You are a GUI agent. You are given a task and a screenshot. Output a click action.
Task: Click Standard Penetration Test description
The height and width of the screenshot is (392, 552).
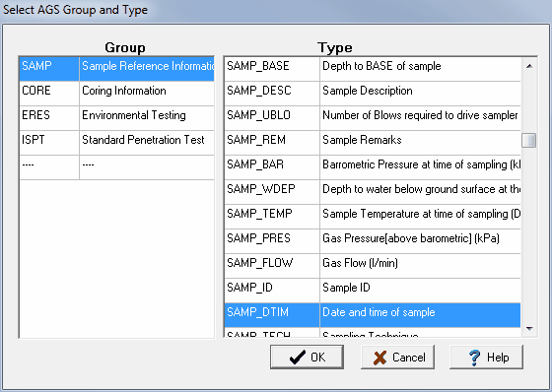coord(147,143)
